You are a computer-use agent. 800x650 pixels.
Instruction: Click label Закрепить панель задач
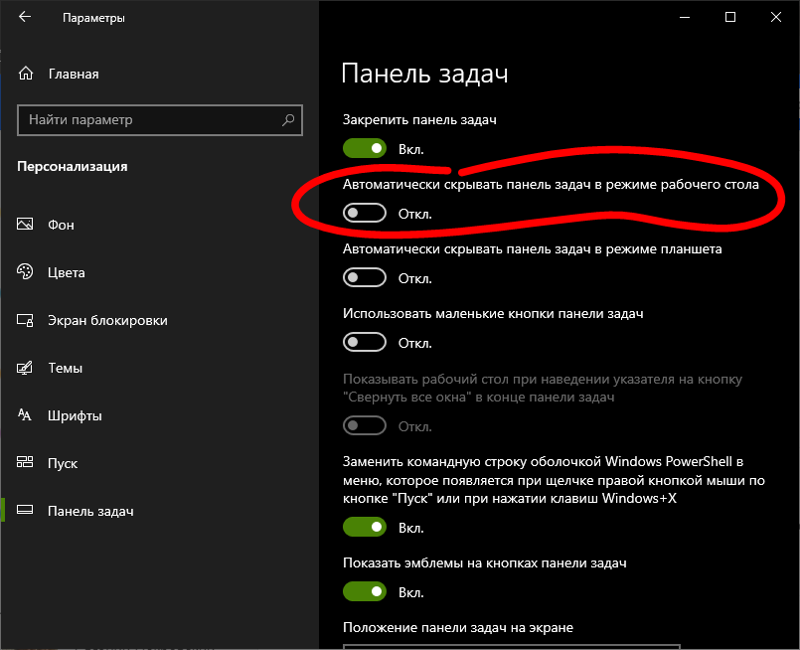coord(419,119)
